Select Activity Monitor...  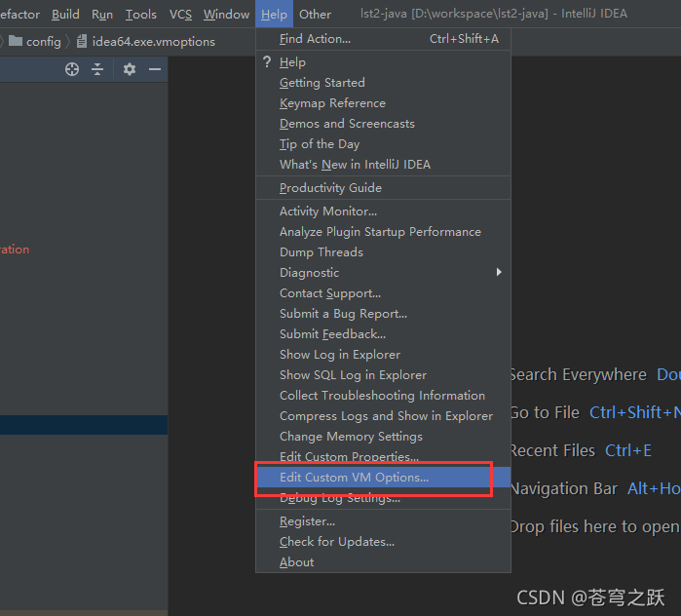pos(383,212)
